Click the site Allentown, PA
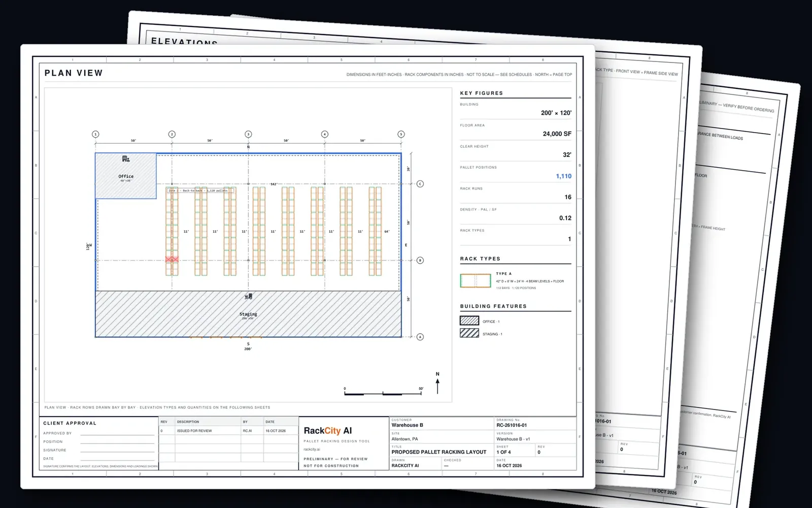Image resolution: width=812 pixels, height=508 pixels. tap(404, 439)
